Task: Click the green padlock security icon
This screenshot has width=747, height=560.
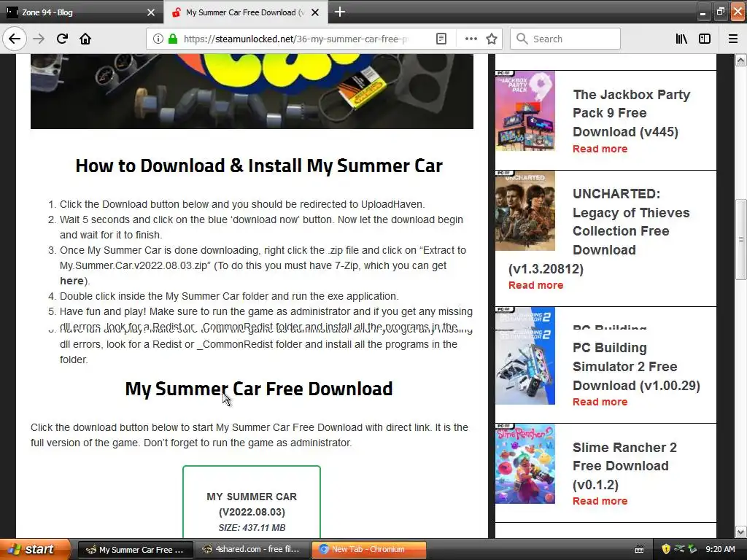Action: 172,39
